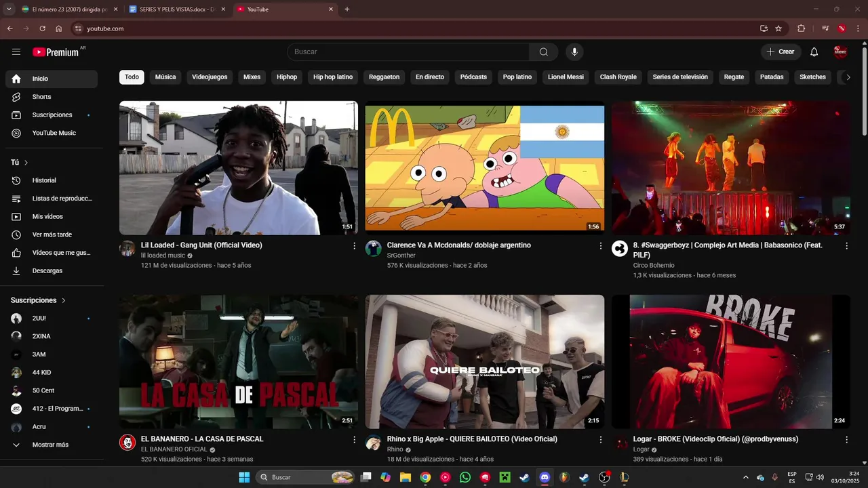Open Circo Bohemio channel link
The height and width of the screenshot is (488, 868).
coord(654,266)
